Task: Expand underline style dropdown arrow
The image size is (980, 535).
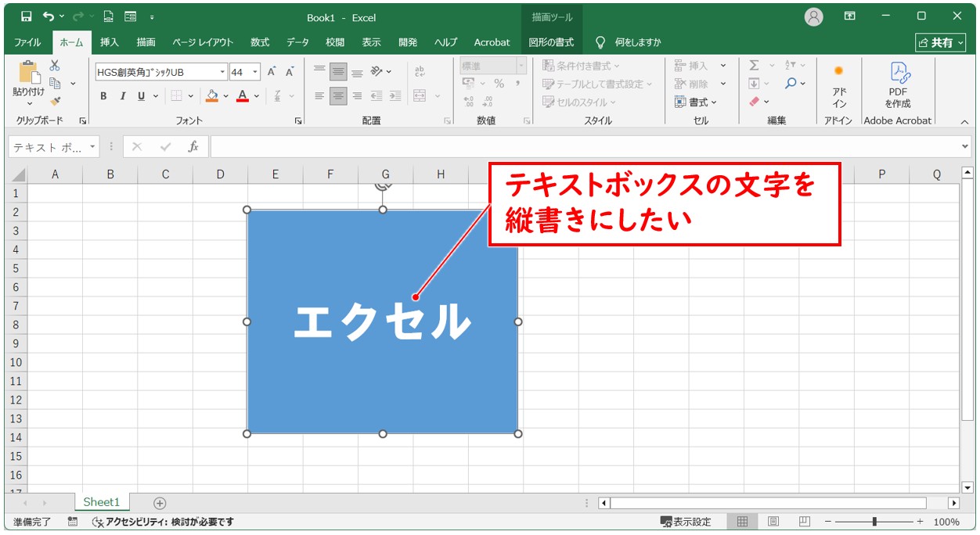Action: click(x=156, y=96)
